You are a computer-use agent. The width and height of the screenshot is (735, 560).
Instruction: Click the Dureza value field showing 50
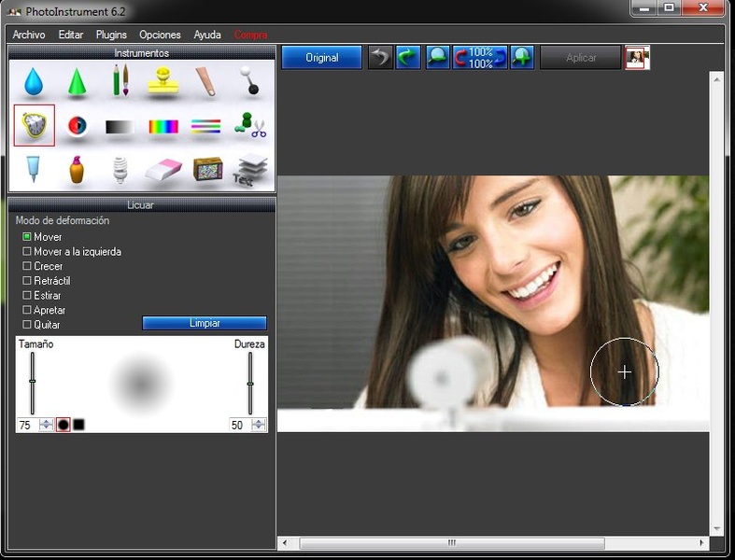(x=240, y=425)
